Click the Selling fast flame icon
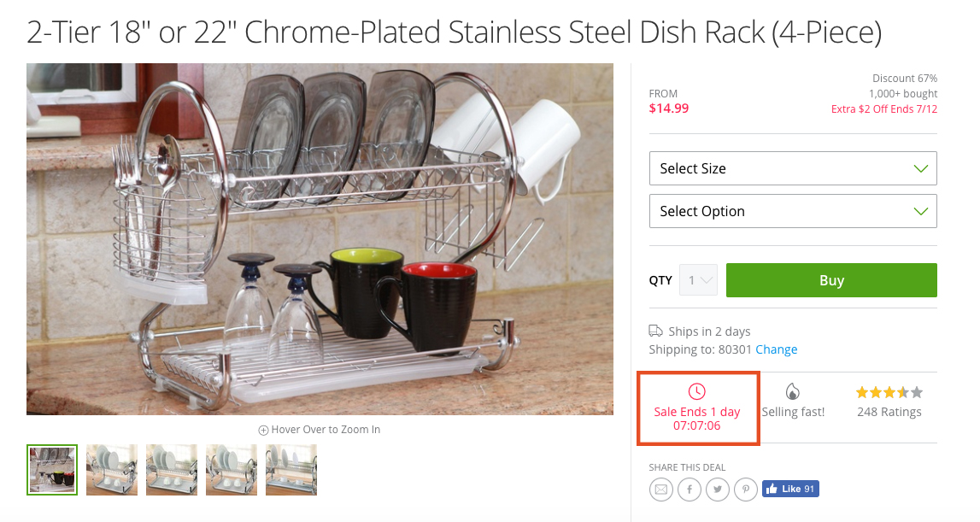980x522 pixels. (x=795, y=390)
